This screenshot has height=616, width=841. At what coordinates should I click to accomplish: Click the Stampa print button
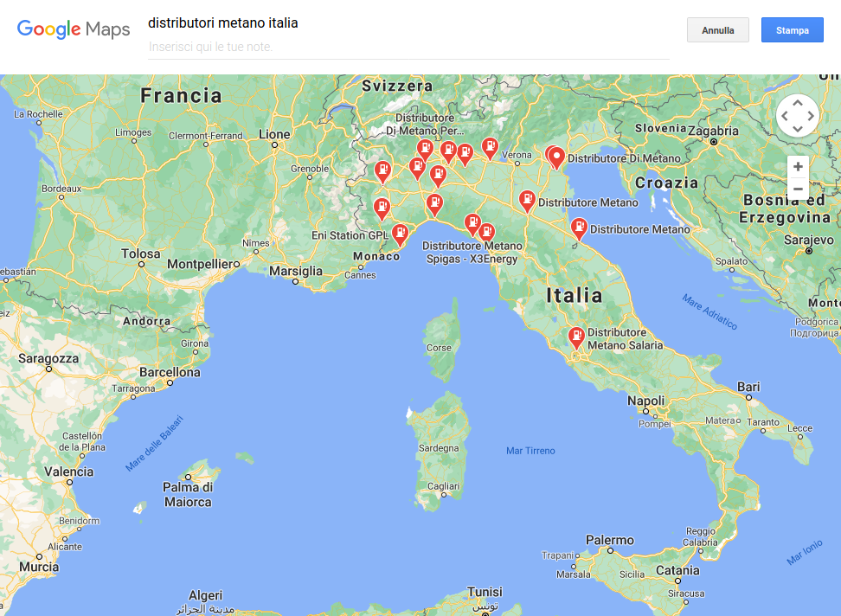point(793,30)
